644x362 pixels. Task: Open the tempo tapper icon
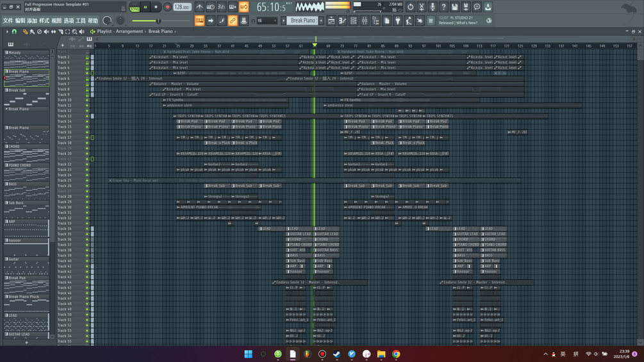(409, 21)
